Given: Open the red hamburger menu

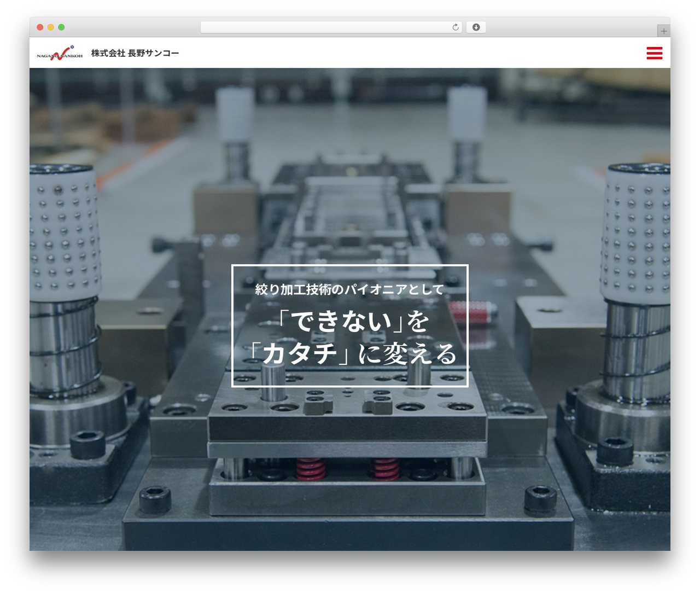Looking at the screenshot, I should [x=654, y=53].
